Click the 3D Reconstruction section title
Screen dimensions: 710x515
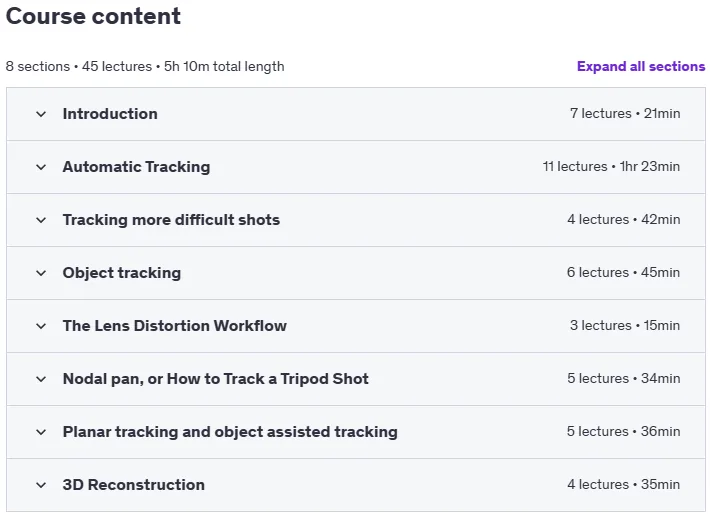134,485
